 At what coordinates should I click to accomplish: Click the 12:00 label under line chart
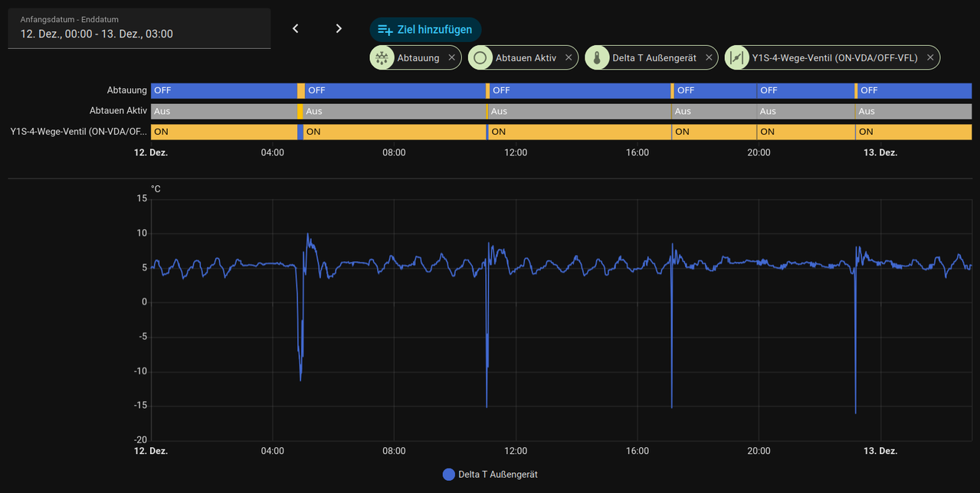point(516,451)
